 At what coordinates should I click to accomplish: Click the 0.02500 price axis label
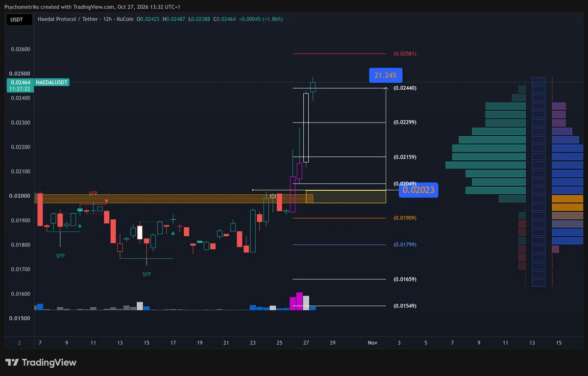click(x=20, y=74)
